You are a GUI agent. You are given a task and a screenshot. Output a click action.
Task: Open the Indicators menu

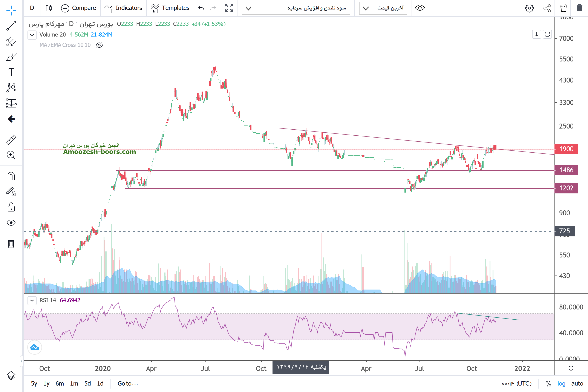(123, 8)
